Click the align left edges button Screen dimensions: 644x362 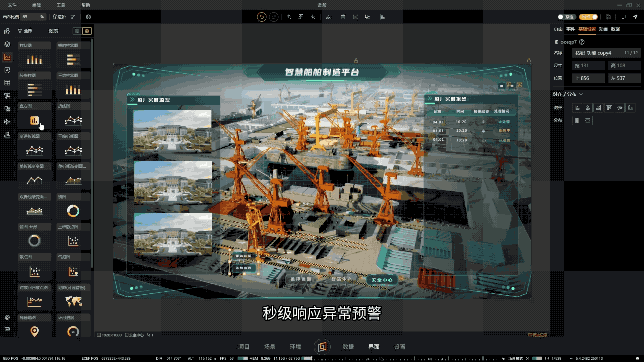pos(577,107)
